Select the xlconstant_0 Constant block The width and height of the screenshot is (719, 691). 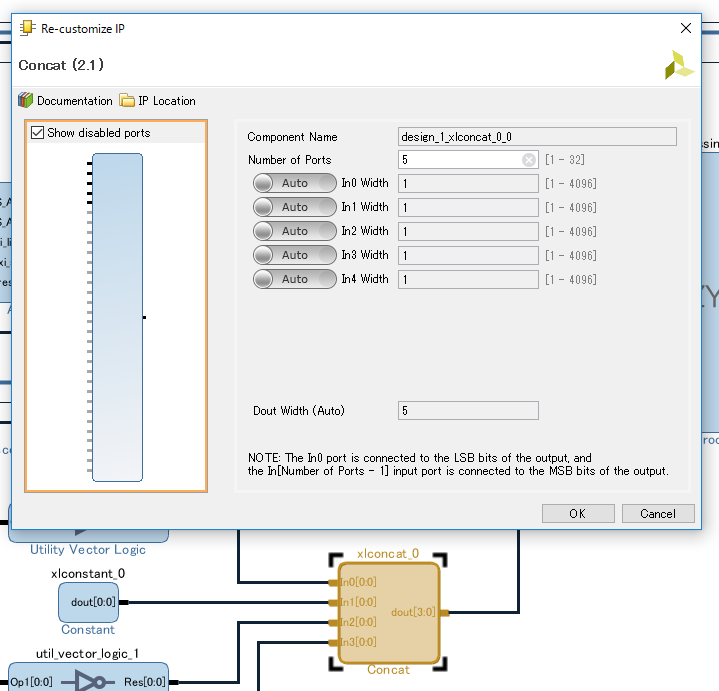[x=88, y=602]
